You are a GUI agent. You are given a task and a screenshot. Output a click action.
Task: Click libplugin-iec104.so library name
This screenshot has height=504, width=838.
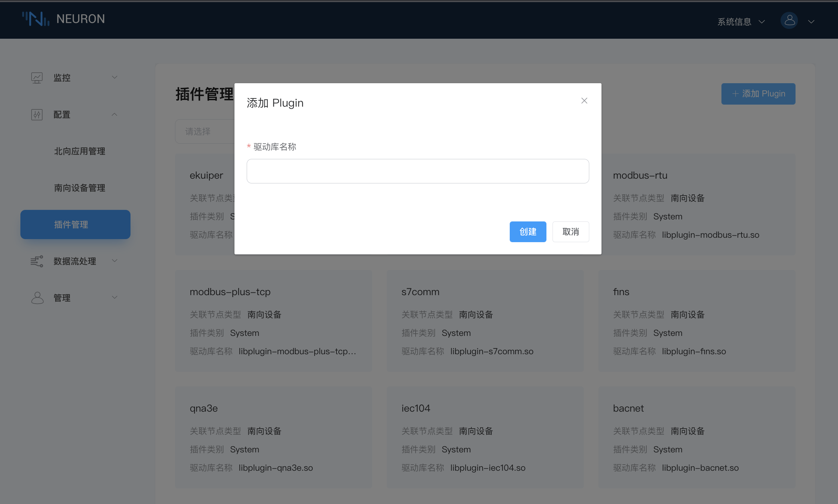[x=488, y=468]
